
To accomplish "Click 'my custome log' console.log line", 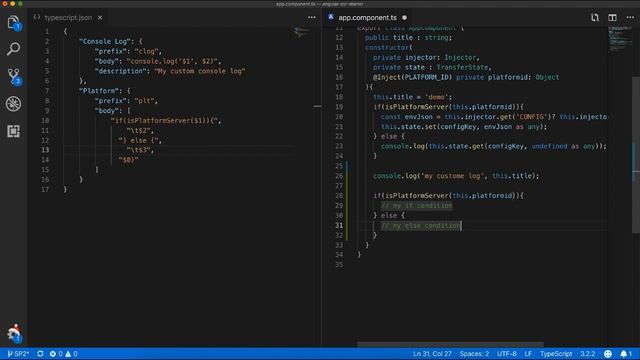I will (456, 176).
